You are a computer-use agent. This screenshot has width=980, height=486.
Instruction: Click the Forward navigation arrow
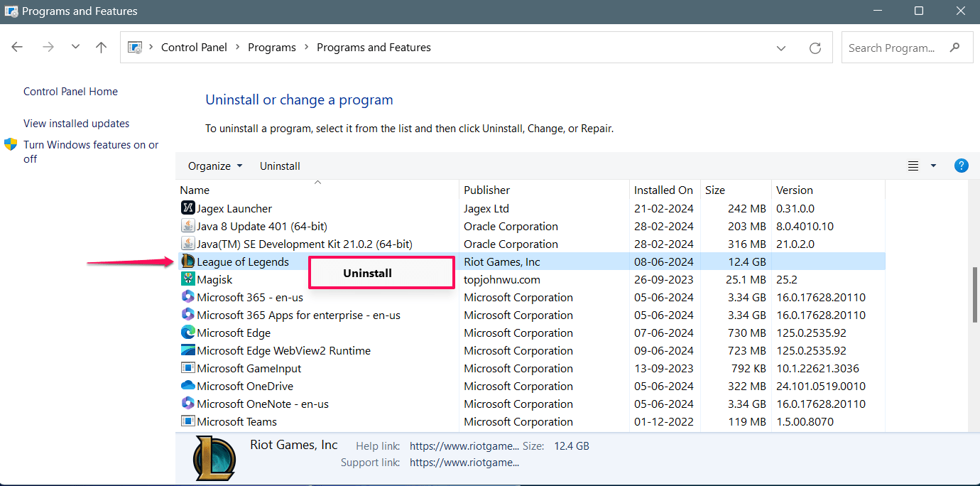48,48
